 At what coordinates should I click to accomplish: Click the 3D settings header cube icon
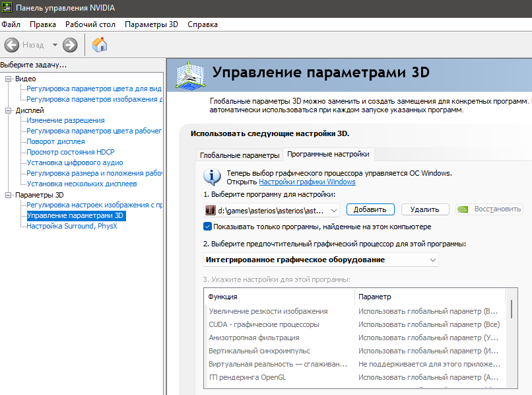[x=190, y=75]
